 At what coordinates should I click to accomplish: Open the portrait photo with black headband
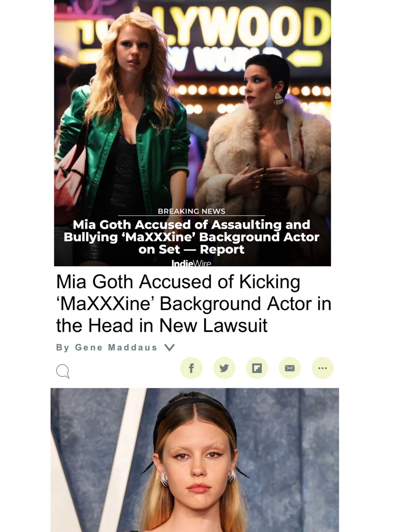(195, 460)
